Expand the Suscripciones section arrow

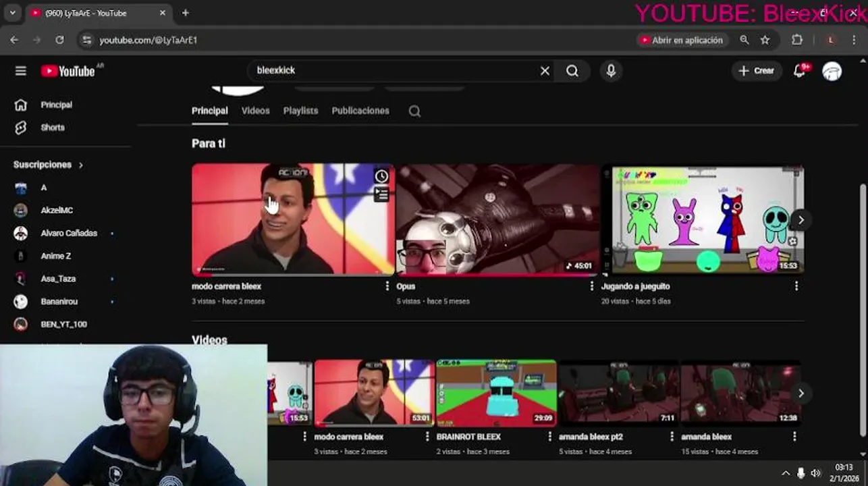(x=81, y=165)
